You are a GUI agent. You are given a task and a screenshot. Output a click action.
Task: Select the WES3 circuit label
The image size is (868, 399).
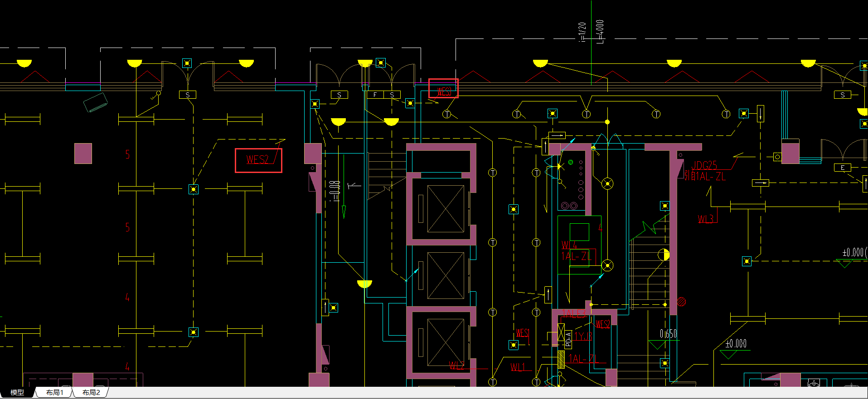click(x=444, y=91)
